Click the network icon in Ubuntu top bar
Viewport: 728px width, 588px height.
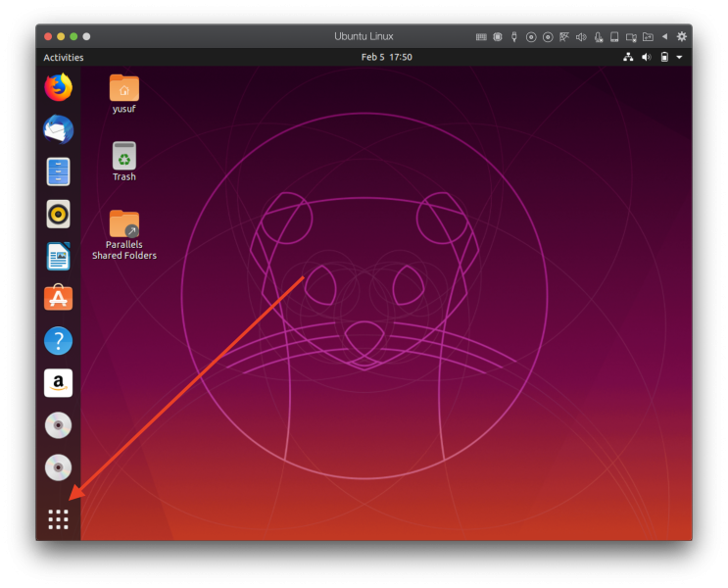[x=628, y=57]
